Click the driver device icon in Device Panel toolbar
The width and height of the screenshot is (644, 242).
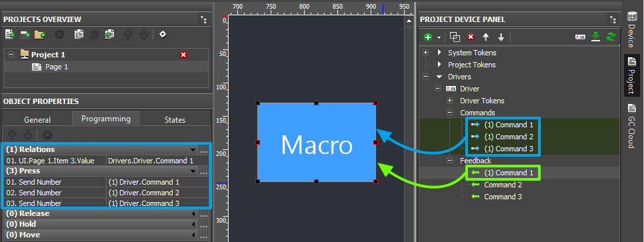pyautogui.click(x=580, y=37)
